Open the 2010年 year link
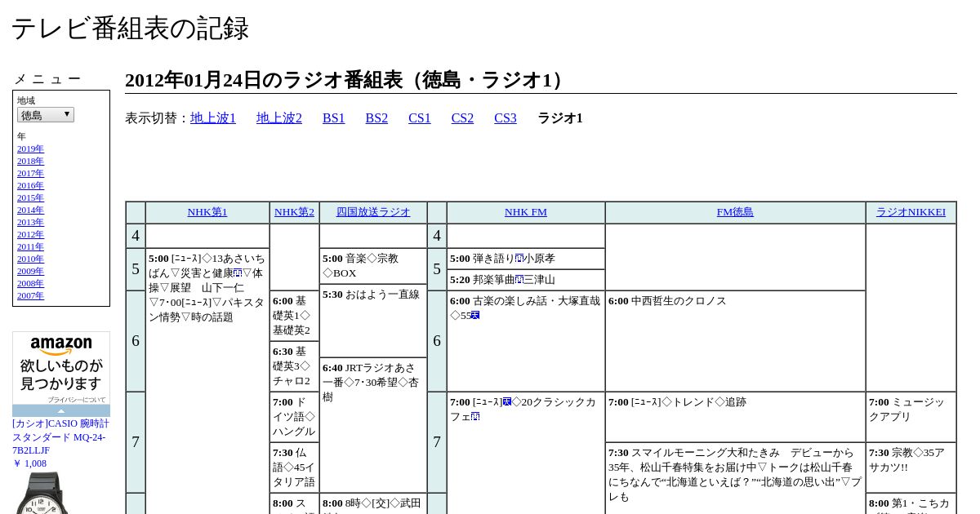The image size is (980, 514). pyautogui.click(x=30, y=259)
